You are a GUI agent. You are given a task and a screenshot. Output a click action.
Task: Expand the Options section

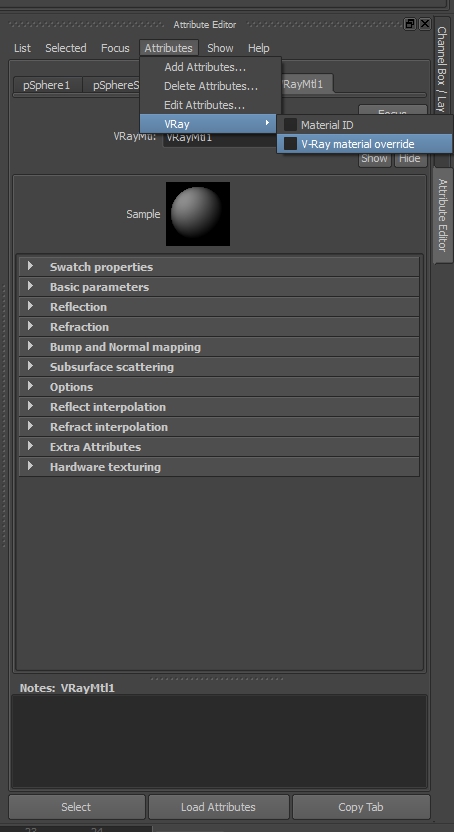(219, 387)
